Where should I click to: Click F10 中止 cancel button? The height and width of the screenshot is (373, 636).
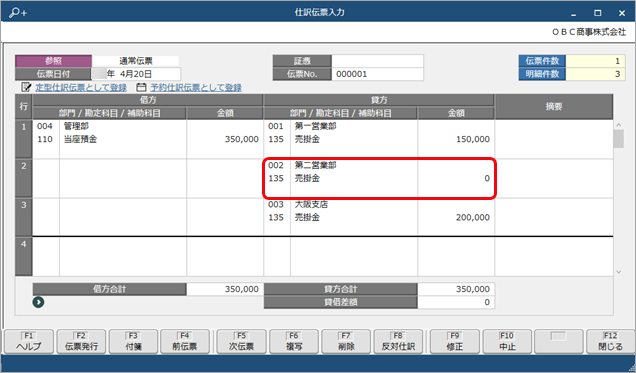click(507, 341)
